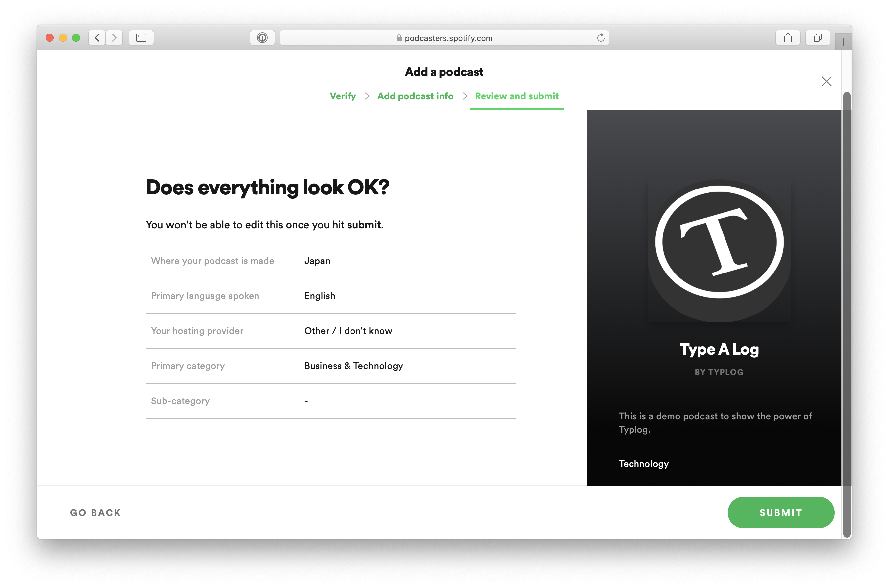Click the 'Add a podcast' title
This screenshot has width=889, height=588.
click(444, 72)
